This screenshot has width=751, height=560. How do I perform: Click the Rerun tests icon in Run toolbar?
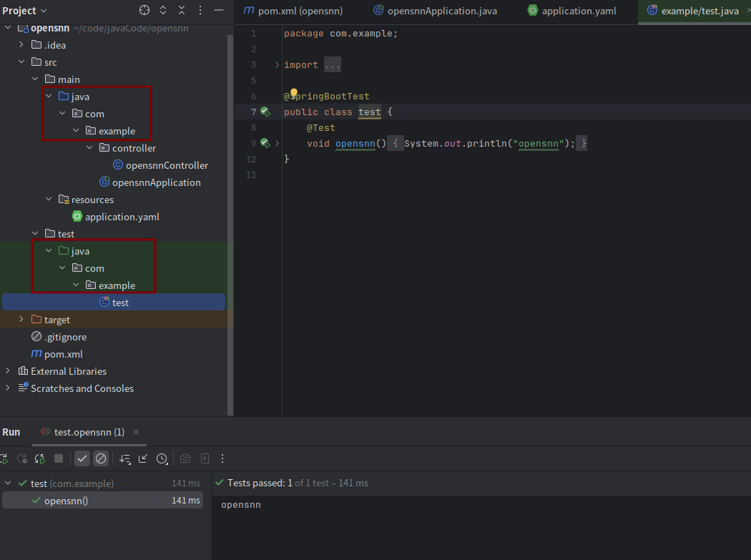[x=4, y=459]
